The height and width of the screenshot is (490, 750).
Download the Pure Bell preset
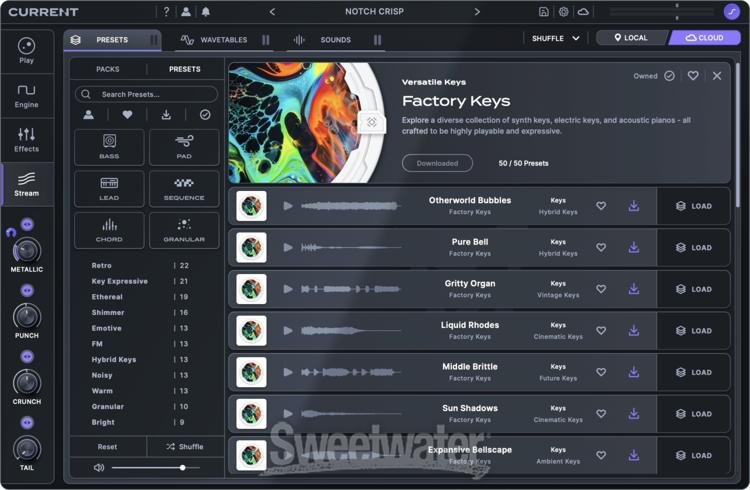633,247
